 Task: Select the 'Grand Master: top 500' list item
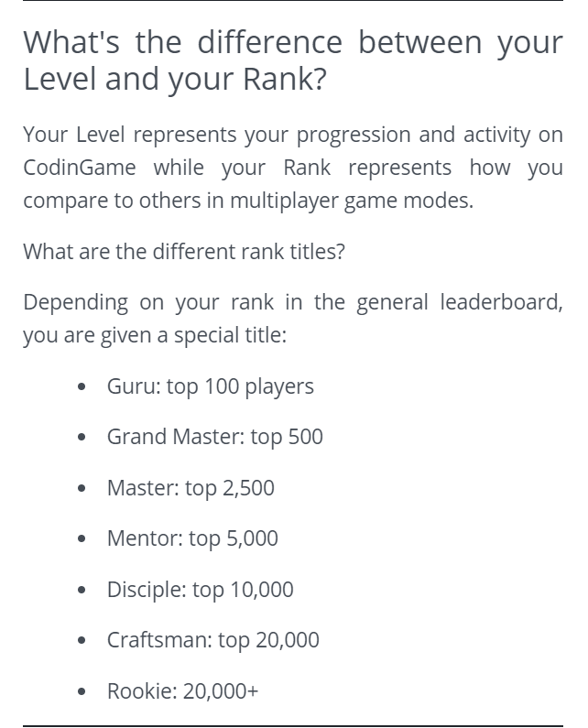(x=214, y=437)
